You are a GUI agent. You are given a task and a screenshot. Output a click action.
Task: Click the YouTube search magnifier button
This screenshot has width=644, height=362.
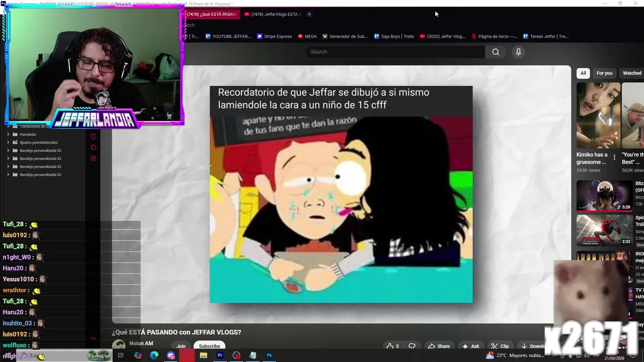496,52
